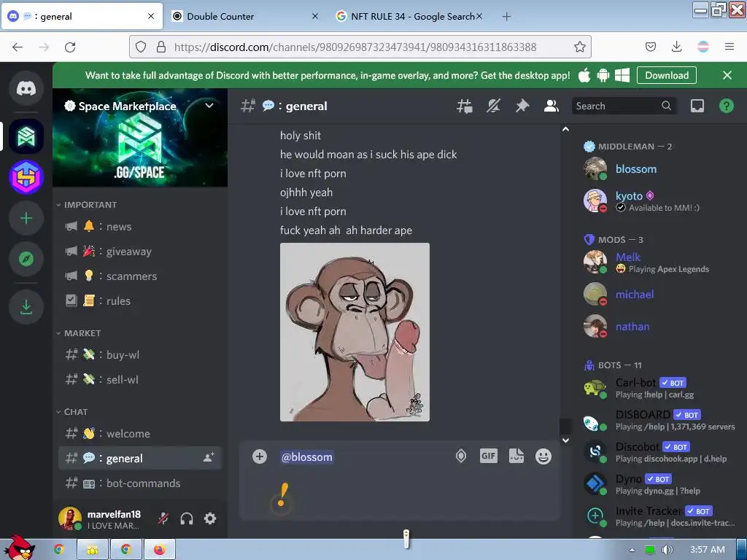Open Melk's profile in member list
The width and height of the screenshot is (747, 560).
click(x=659, y=262)
